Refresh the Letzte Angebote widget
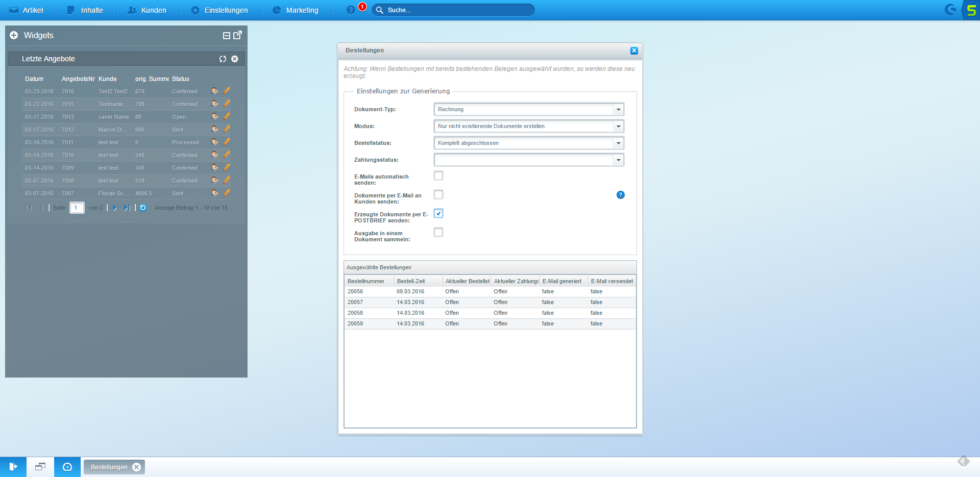The width and height of the screenshot is (980, 477). pos(223,59)
